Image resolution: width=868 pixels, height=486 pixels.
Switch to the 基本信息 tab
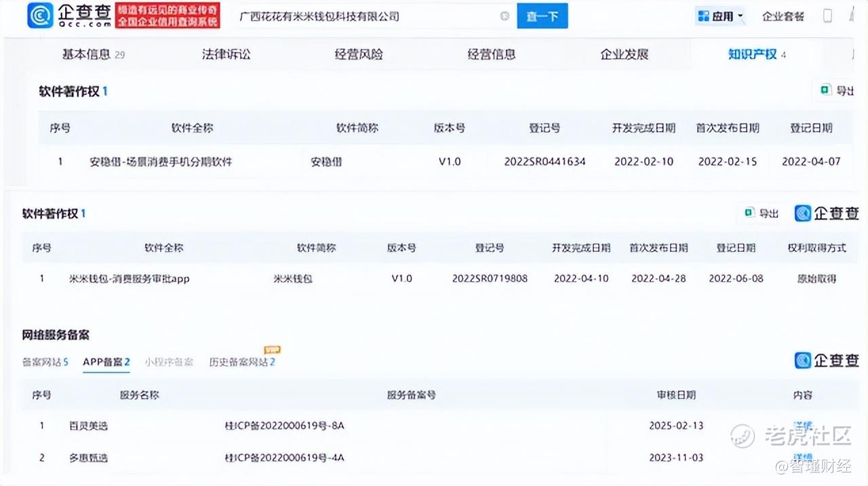93,55
